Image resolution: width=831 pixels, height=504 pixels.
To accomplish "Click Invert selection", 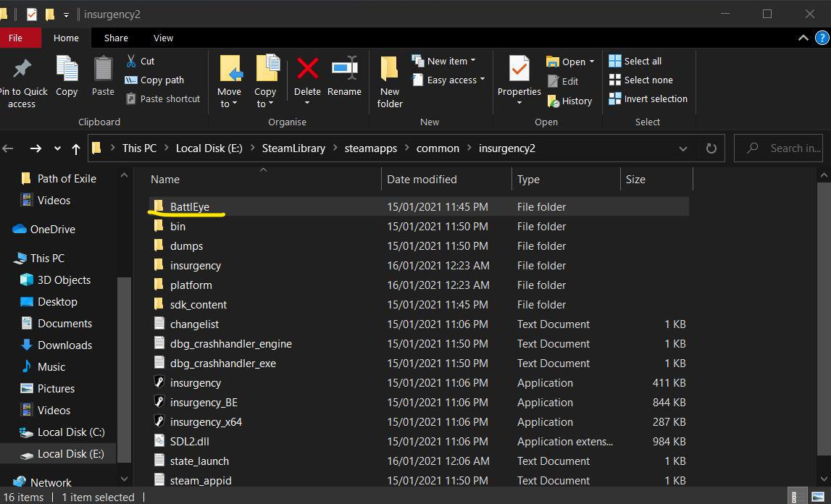I will [x=648, y=99].
